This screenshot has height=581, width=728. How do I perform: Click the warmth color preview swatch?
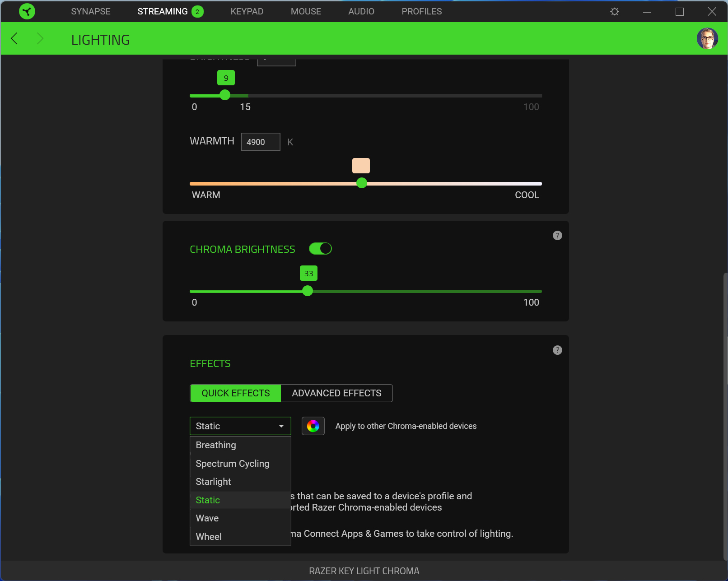[x=361, y=166]
